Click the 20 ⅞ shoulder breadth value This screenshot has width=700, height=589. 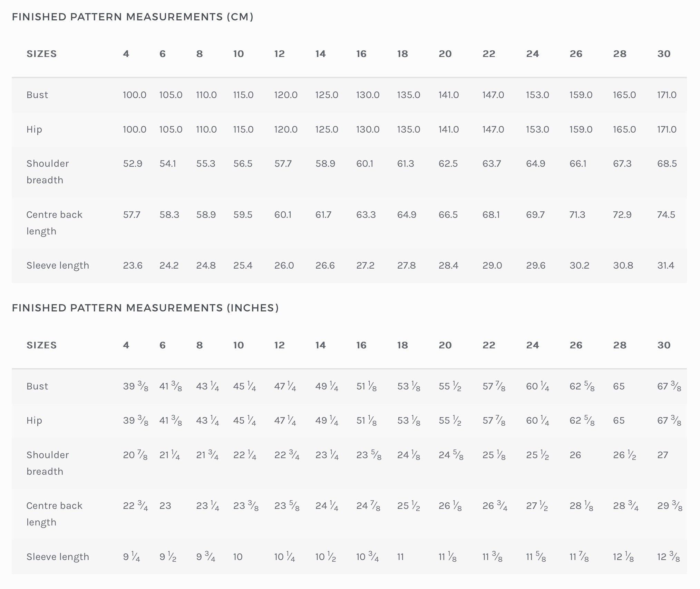pos(135,455)
